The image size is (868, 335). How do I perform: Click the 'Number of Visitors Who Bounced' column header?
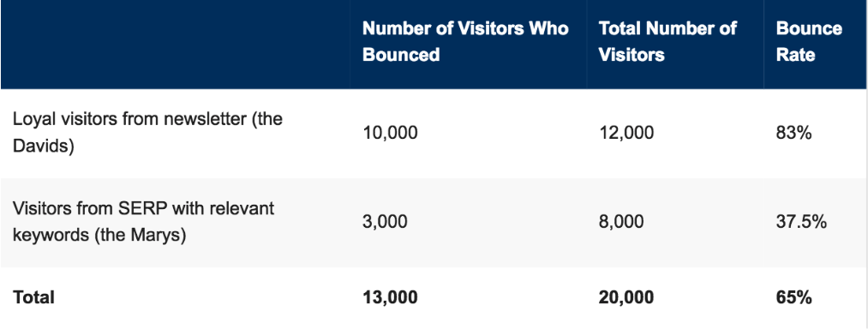click(465, 41)
